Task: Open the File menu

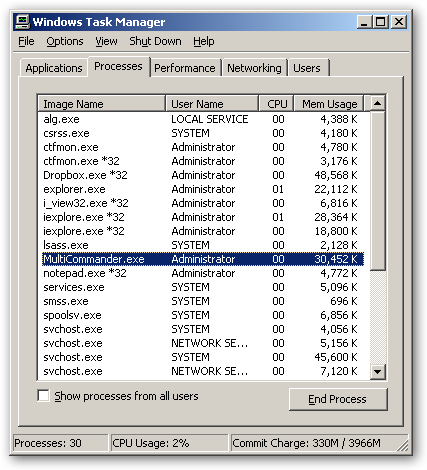Action: 26,41
